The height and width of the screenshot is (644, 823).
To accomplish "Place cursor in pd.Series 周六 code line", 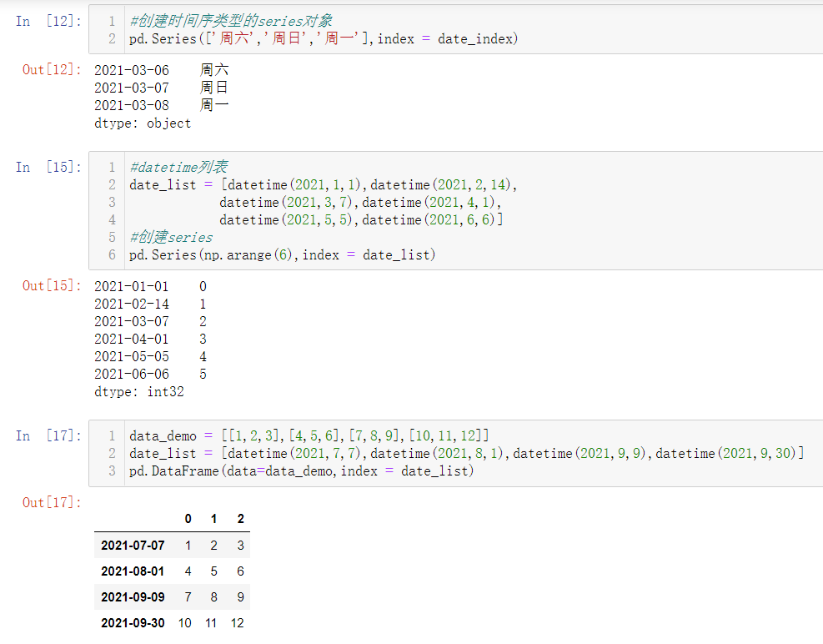I will click(324, 39).
